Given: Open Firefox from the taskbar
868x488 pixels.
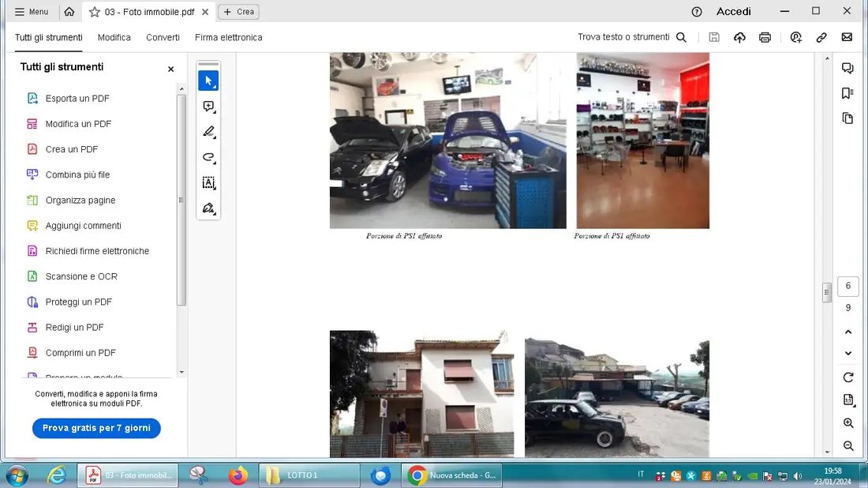Looking at the screenshot, I should coord(238,475).
